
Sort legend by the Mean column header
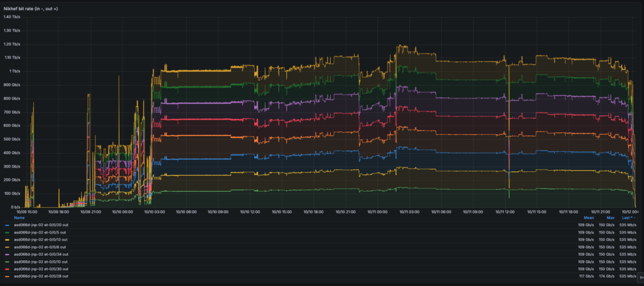click(588, 218)
